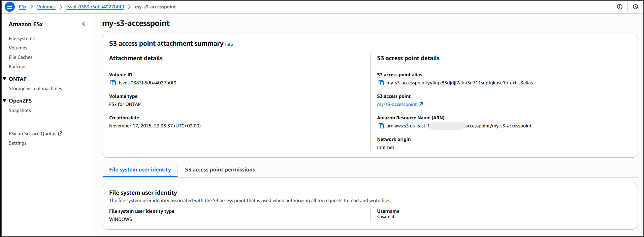Open the hexagon settings icon at top right

[x=636, y=7]
